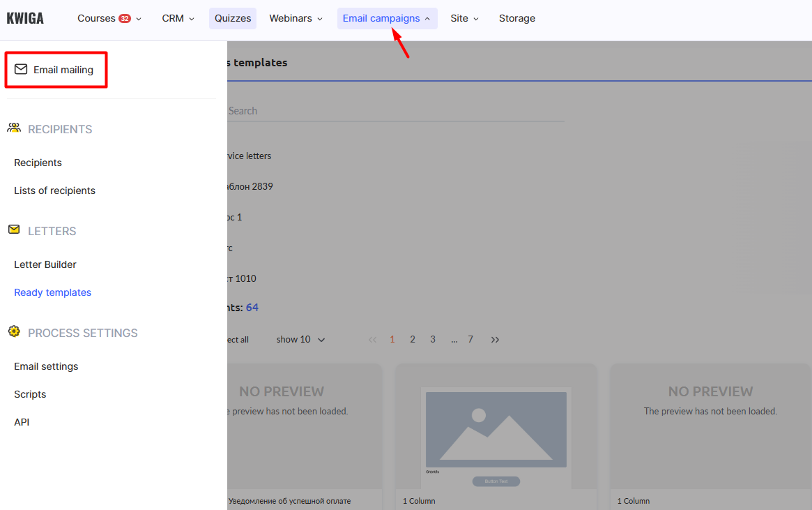Image resolution: width=812 pixels, height=510 pixels.
Task: Collapse the Email campaigns menu
Action: pyautogui.click(x=387, y=19)
